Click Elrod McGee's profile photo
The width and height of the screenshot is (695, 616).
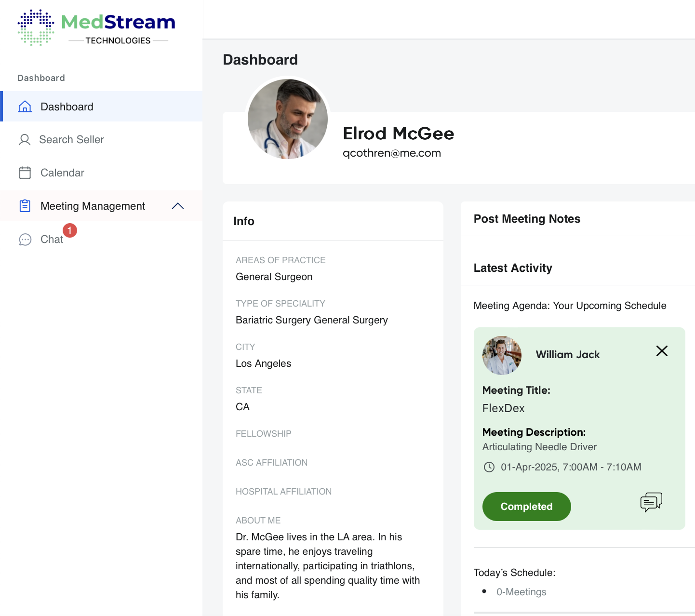tap(288, 119)
